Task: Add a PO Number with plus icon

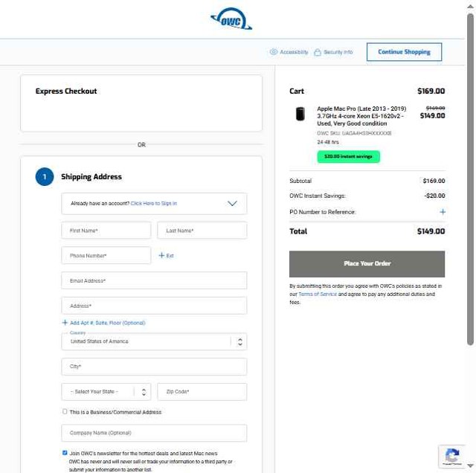Action: click(x=443, y=212)
